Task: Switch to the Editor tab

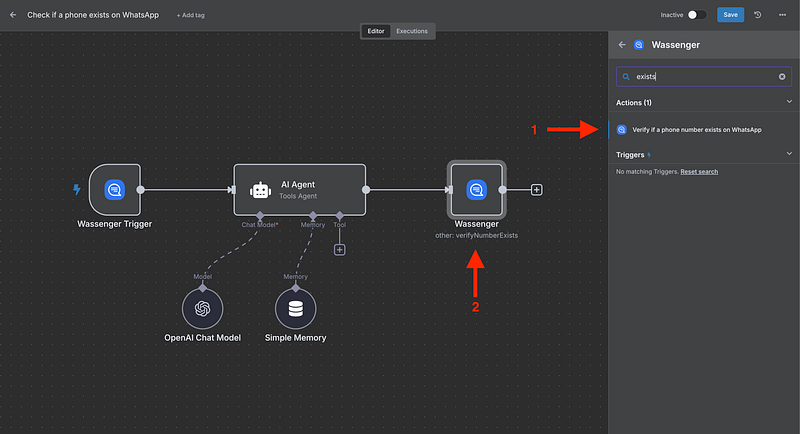Action: coord(377,31)
